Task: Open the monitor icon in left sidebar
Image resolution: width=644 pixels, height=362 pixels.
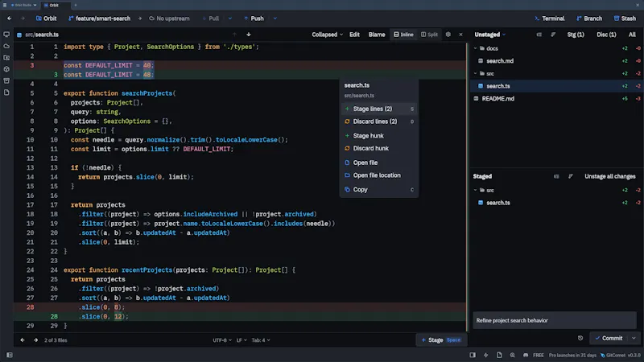Action: point(6,35)
